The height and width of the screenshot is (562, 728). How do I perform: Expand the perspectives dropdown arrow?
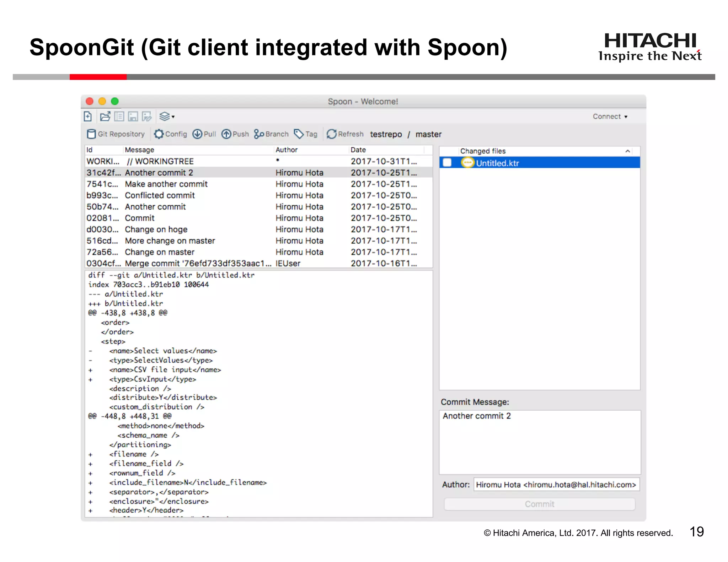coord(173,117)
